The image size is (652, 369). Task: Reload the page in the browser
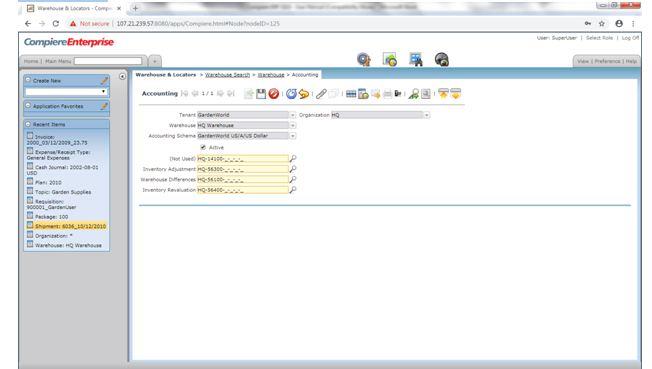click(x=56, y=24)
